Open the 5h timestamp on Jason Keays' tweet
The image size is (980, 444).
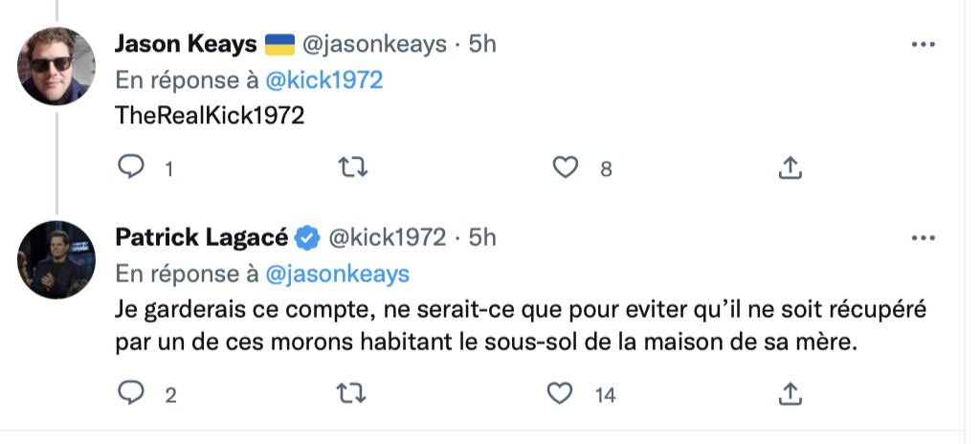point(482,44)
